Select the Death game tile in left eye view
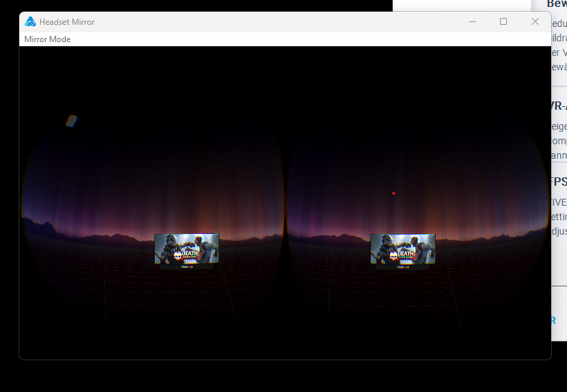567x392 pixels. (186, 248)
